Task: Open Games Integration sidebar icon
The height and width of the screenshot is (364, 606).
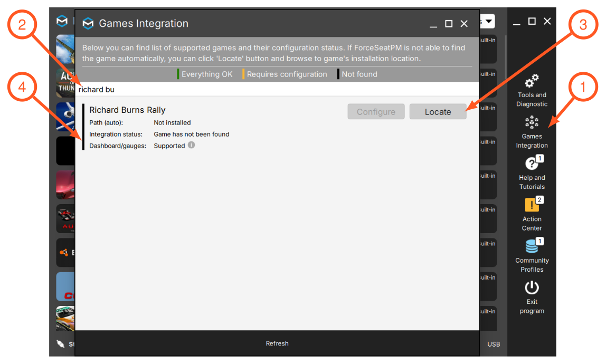Action: point(532,122)
